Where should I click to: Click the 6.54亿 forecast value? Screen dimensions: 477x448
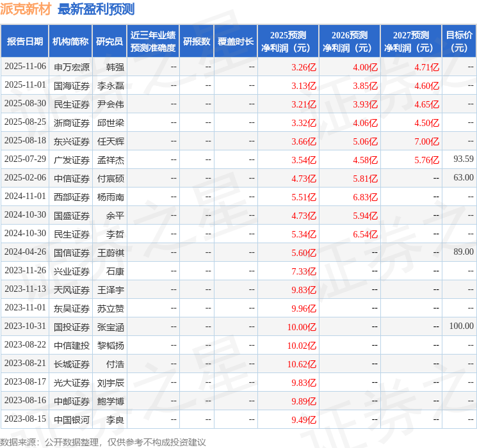(366, 234)
